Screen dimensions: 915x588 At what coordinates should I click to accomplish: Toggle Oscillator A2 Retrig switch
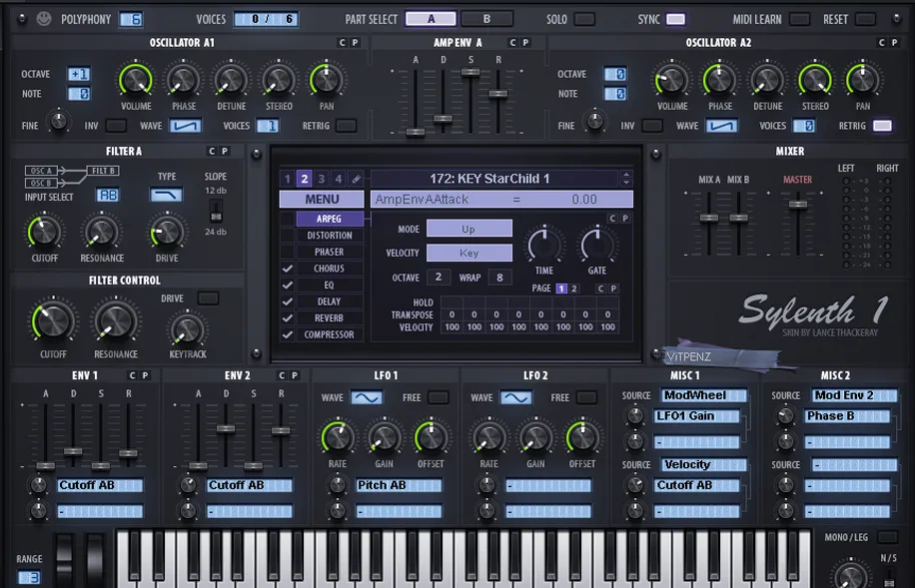point(882,126)
